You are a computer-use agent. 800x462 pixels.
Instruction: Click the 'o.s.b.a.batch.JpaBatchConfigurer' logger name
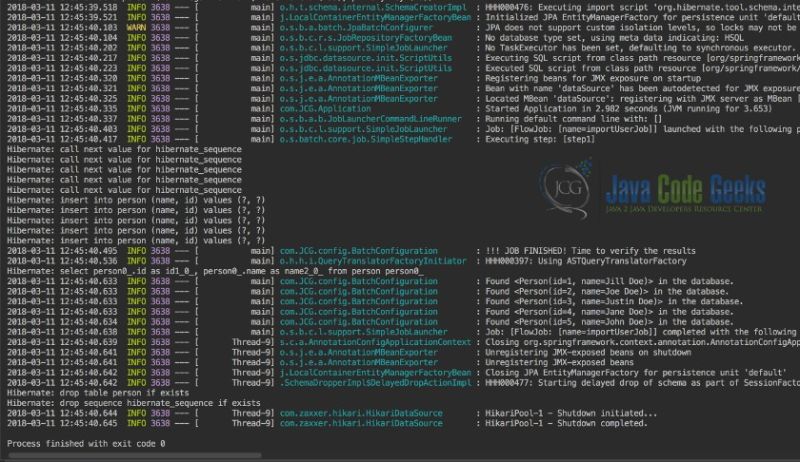coord(356,28)
